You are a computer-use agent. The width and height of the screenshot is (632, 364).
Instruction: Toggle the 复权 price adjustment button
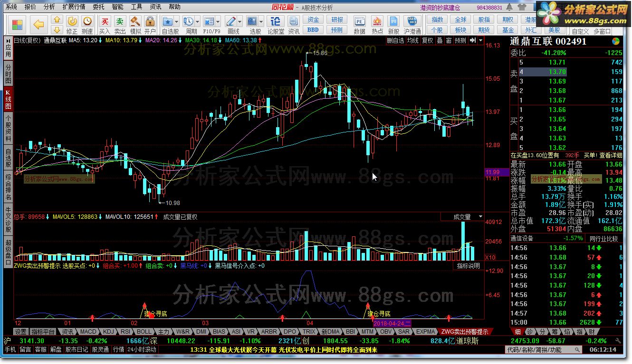pos(427,41)
